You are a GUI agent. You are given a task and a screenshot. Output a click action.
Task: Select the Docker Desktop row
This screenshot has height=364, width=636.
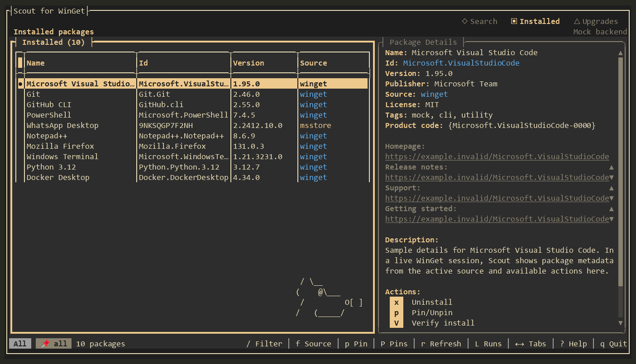coord(193,177)
